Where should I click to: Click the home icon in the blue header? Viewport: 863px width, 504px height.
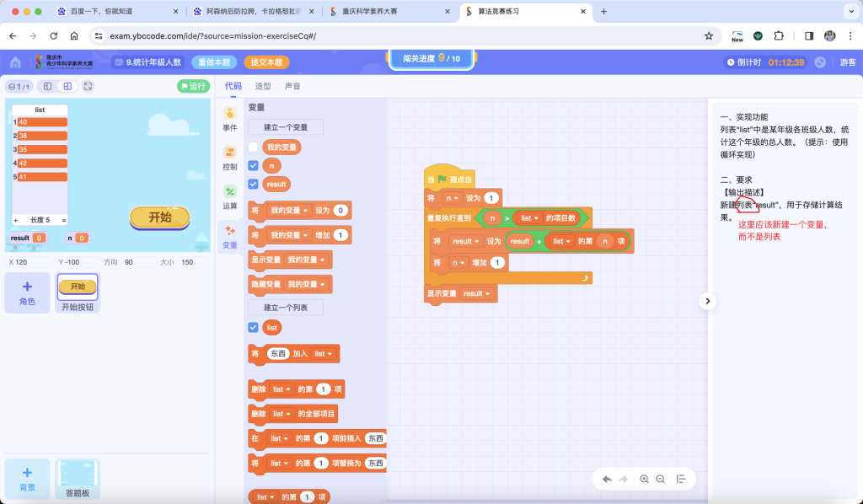click(x=15, y=62)
